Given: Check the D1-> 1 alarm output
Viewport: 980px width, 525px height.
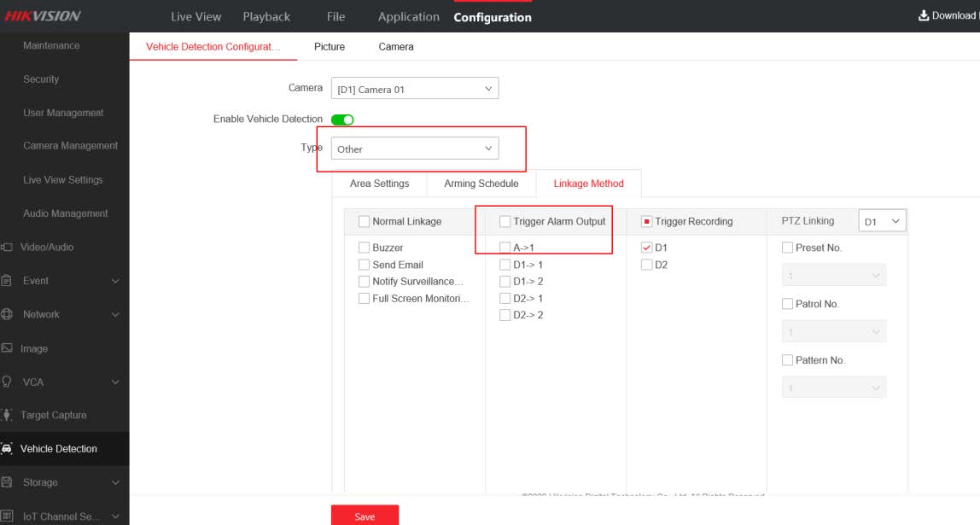Looking at the screenshot, I should tap(505, 265).
